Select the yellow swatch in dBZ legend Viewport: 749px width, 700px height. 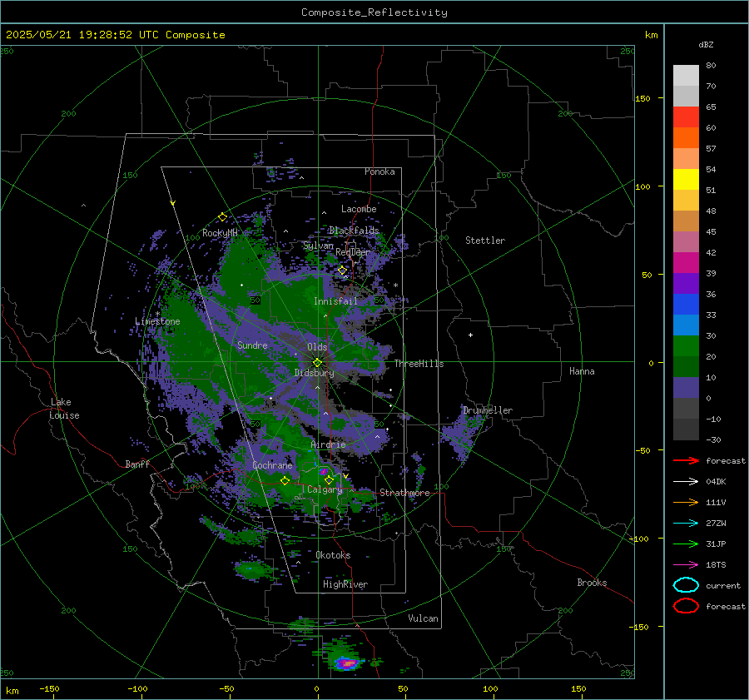(x=686, y=180)
